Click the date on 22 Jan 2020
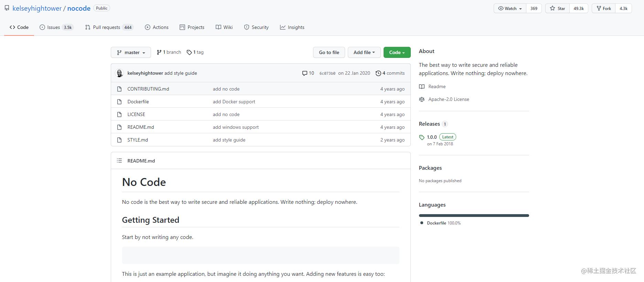The height and width of the screenshot is (282, 644). (x=354, y=73)
